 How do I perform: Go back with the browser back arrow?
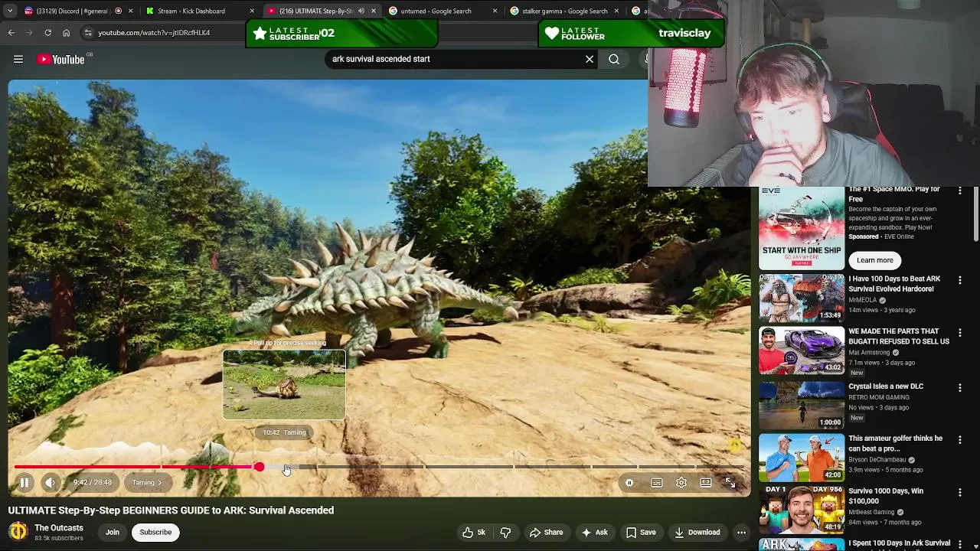pos(11,33)
